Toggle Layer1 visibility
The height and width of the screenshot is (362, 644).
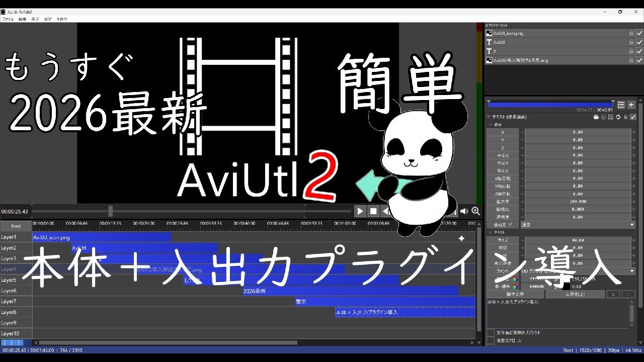click(16, 237)
